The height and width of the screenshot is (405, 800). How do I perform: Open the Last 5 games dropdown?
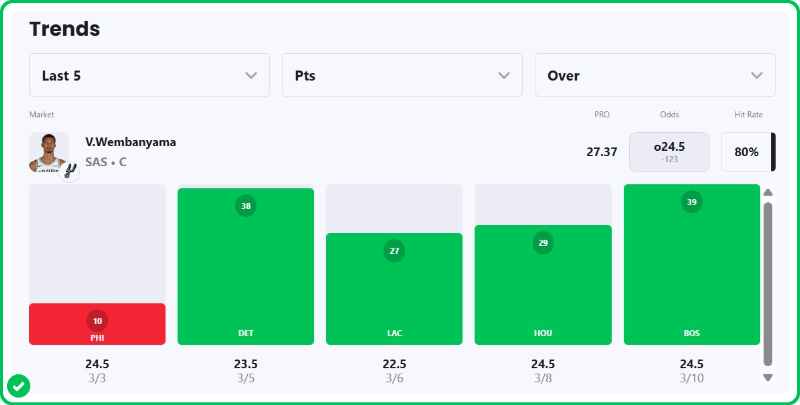[x=149, y=75]
